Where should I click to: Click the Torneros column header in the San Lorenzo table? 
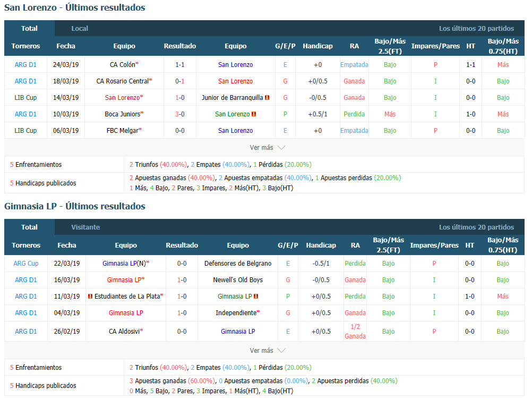pos(26,46)
